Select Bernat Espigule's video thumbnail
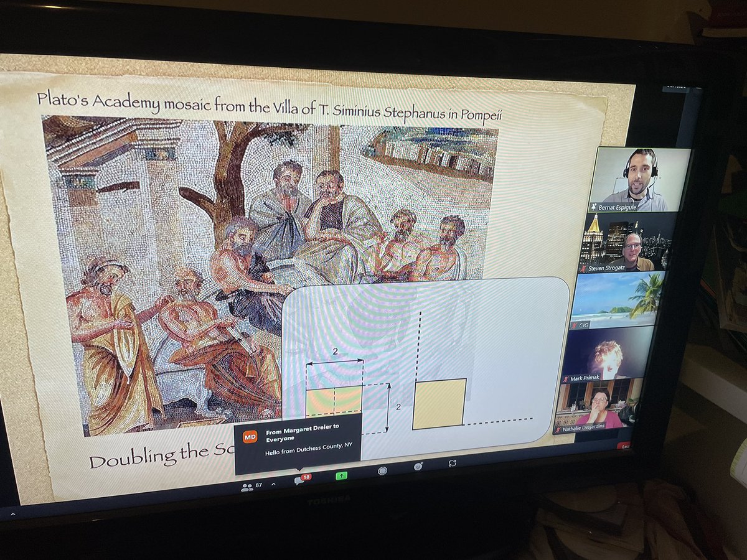The image size is (747, 560). click(x=639, y=179)
